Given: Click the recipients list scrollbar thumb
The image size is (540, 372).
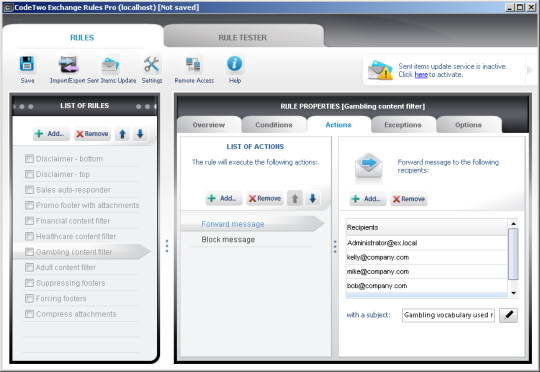Looking at the screenshot, I should 513,254.
